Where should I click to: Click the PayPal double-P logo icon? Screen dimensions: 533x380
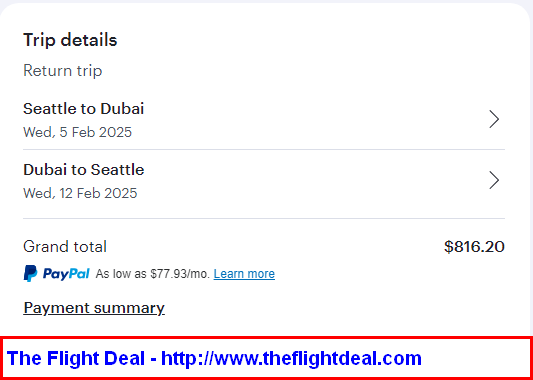[30, 274]
